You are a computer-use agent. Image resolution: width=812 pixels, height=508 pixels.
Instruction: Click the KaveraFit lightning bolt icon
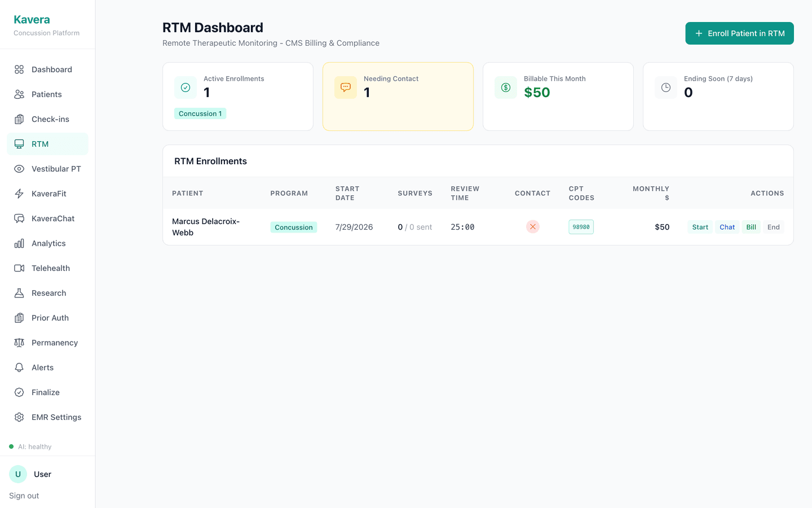tap(19, 194)
